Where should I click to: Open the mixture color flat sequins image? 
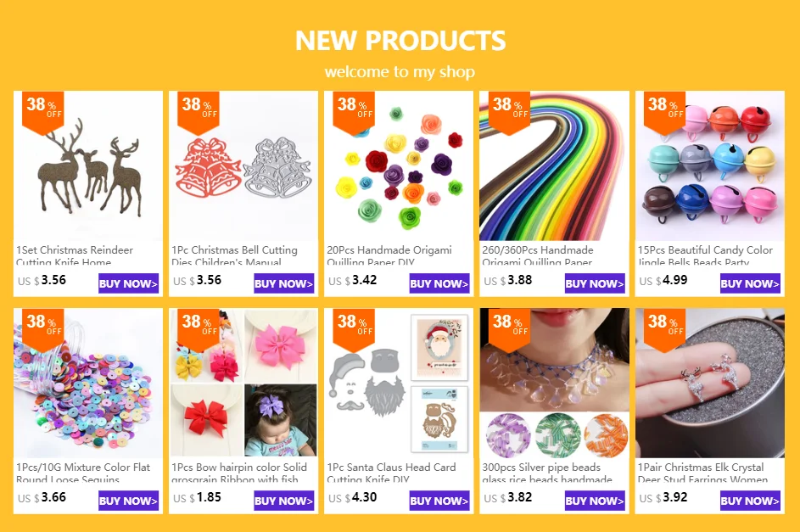(87, 383)
